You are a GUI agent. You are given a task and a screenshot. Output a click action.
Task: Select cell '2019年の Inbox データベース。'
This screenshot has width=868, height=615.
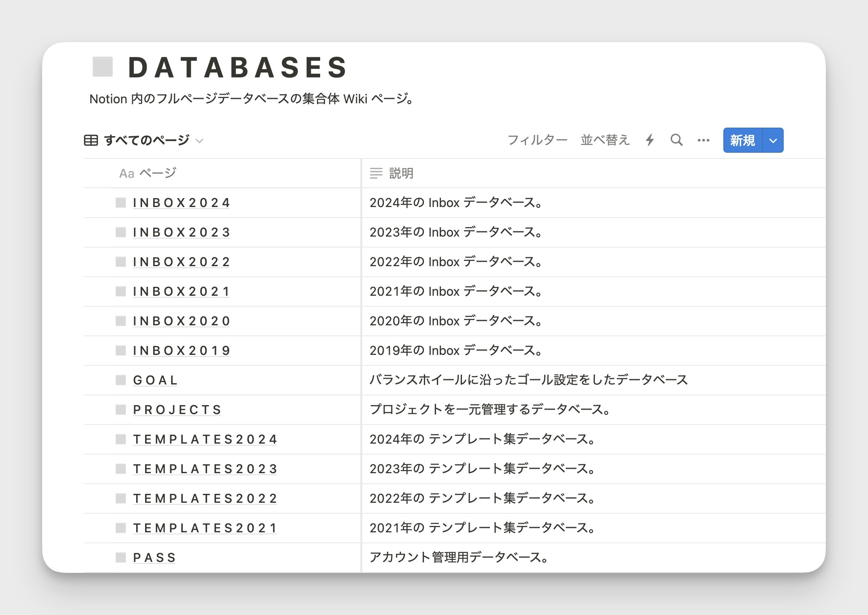[594, 350]
